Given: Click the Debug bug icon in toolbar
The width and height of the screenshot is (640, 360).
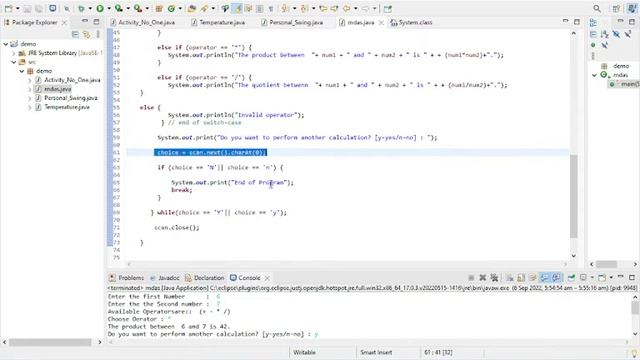Looking at the screenshot, I should click(x=81, y=9).
